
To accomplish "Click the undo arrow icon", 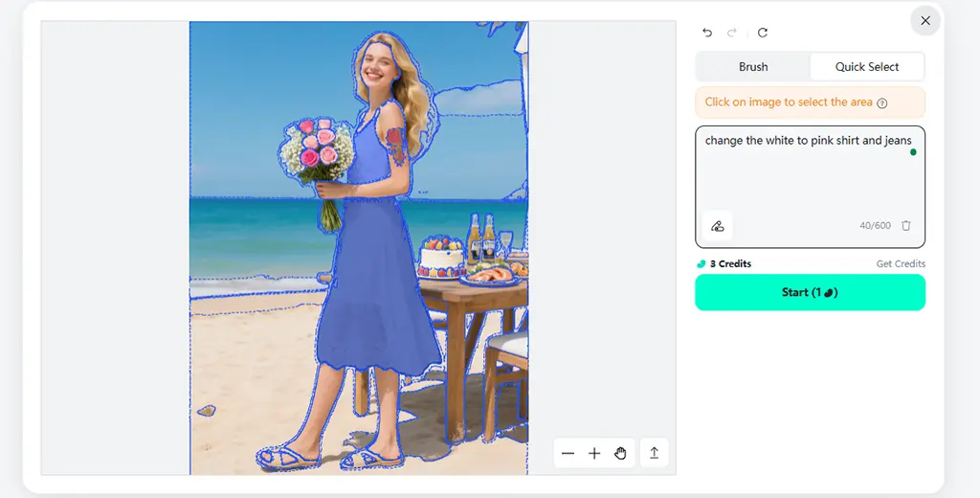I will point(707,33).
